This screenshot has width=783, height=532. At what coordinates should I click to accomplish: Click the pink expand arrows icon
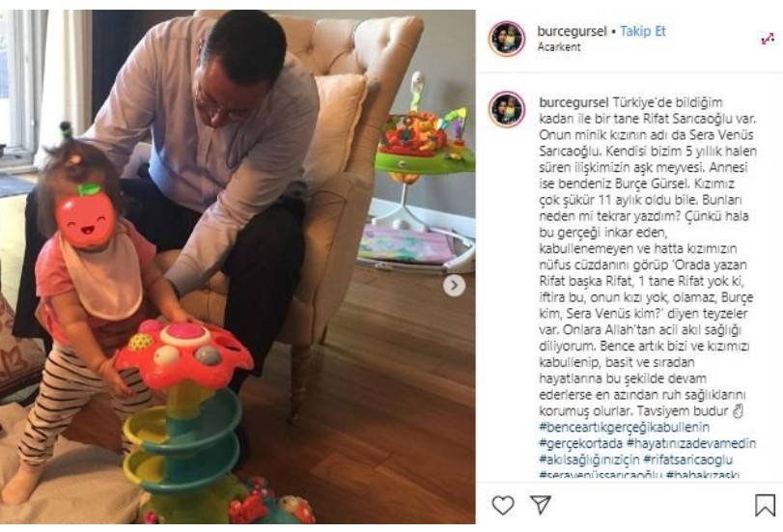coord(768,39)
